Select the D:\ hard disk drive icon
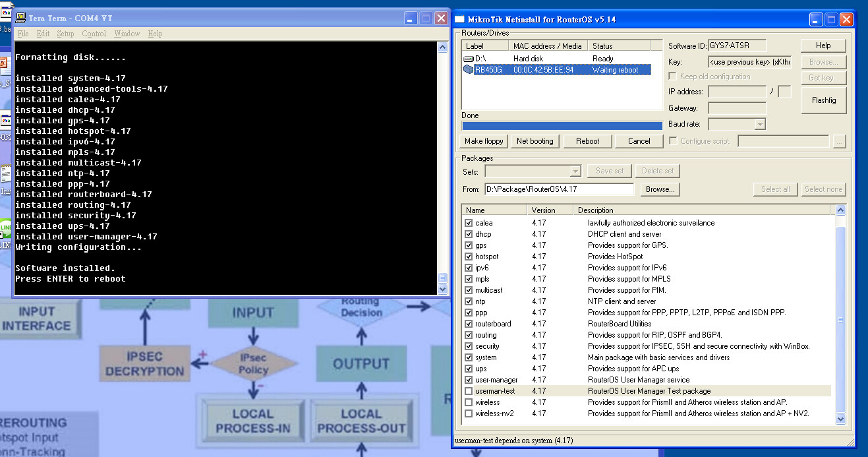The image size is (868, 457). point(468,59)
